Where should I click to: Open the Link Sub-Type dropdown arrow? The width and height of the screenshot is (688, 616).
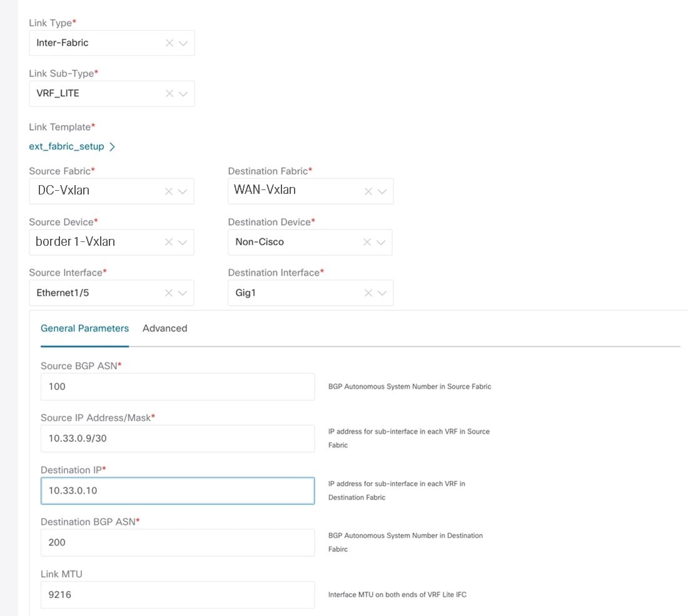point(183,93)
